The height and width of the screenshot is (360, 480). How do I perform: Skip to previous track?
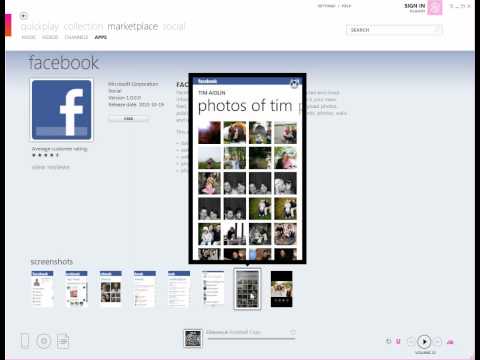click(x=411, y=342)
